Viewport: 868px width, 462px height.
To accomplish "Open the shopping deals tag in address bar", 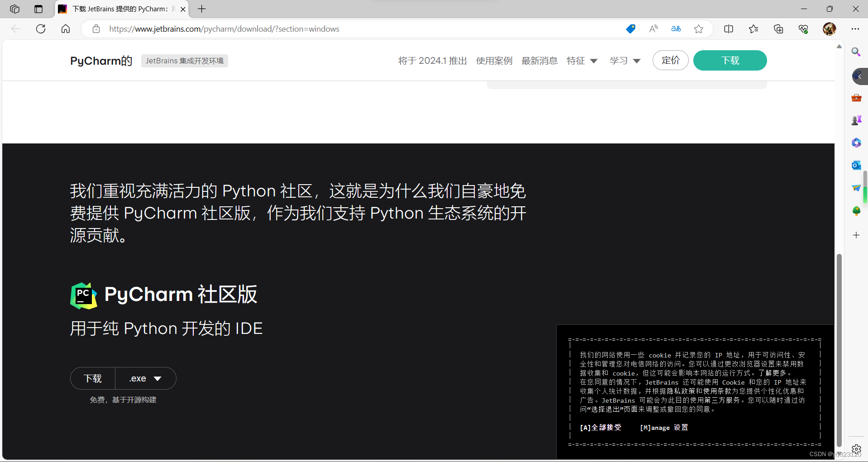I will (630, 29).
